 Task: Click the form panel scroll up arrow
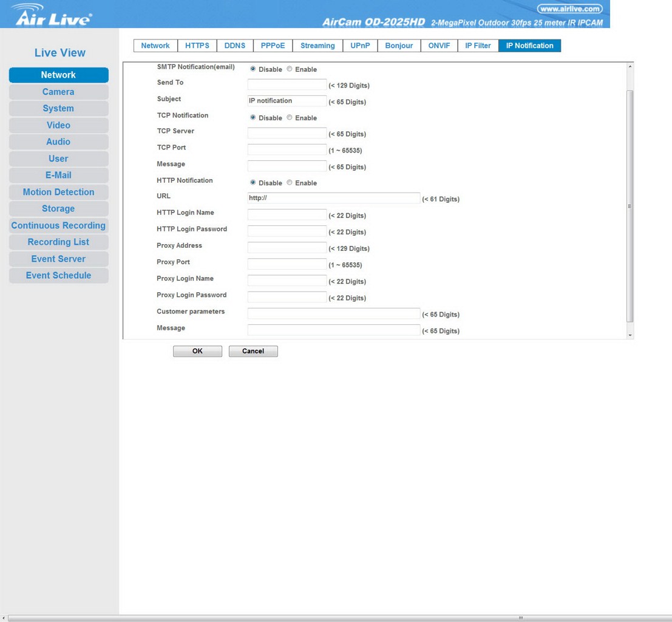pos(630,66)
